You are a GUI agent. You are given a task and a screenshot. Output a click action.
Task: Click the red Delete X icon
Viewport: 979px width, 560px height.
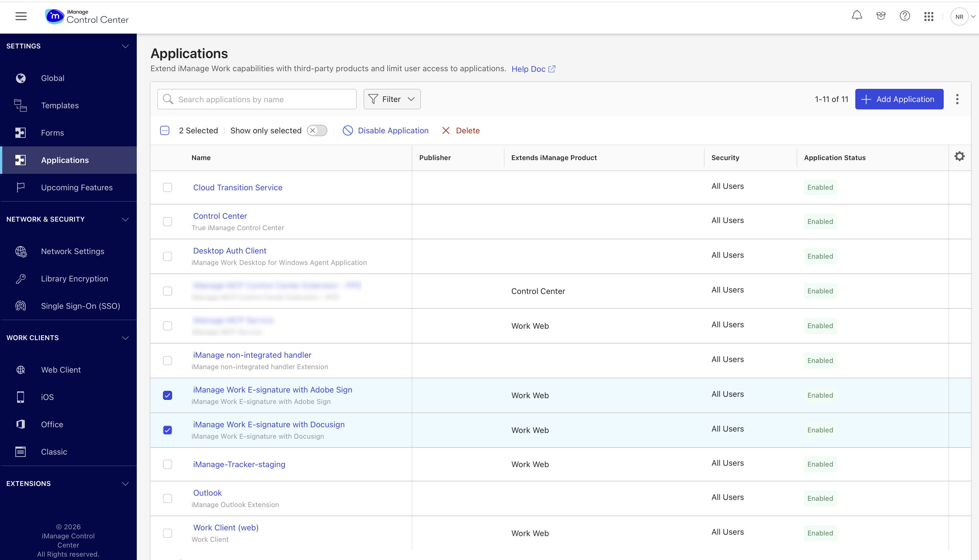(446, 131)
